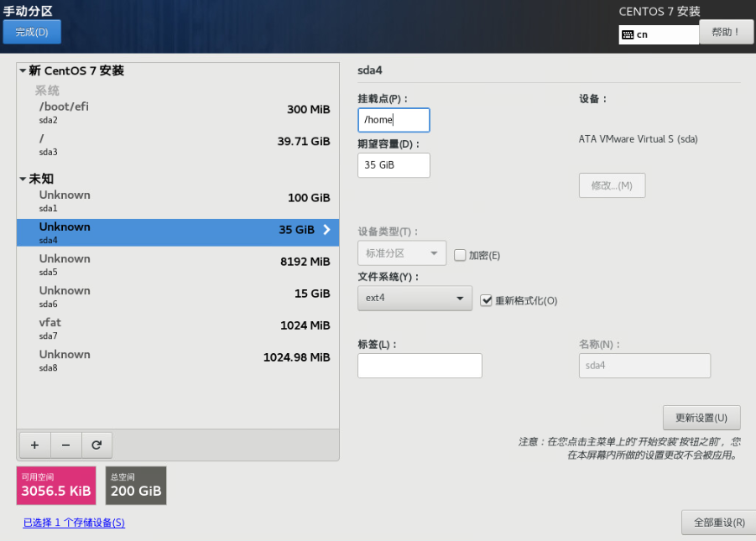Screen dimensions: 756x541
Task: Select the vfat sda7 partition
Action: 178,328
